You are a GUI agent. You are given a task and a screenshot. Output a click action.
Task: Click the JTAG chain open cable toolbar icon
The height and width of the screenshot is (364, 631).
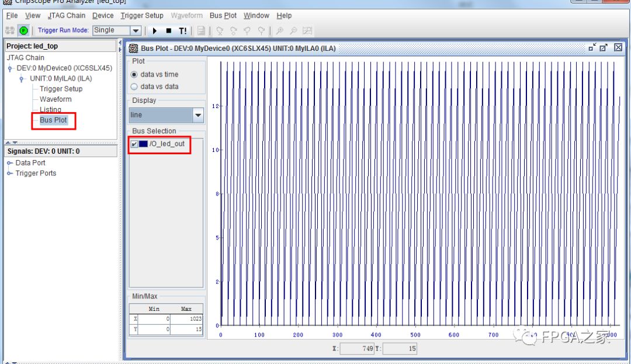point(10,30)
